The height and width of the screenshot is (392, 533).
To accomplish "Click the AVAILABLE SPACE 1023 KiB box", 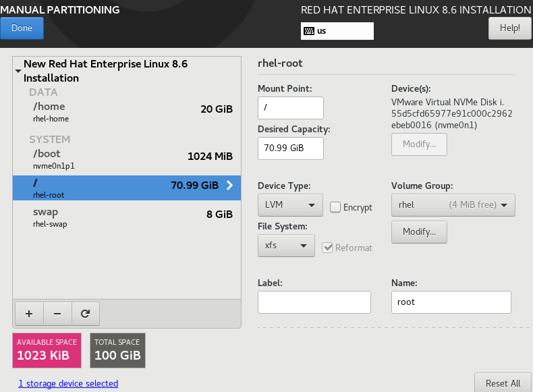I will click(47, 350).
